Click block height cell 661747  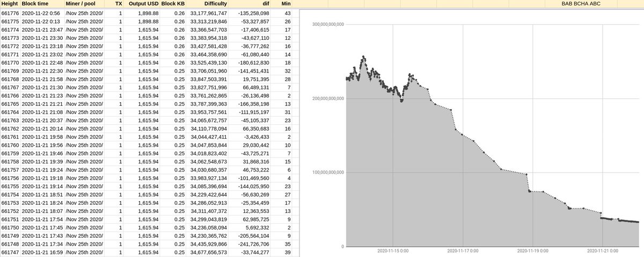tap(10, 252)
